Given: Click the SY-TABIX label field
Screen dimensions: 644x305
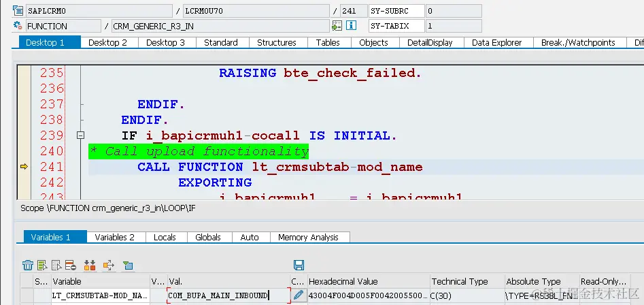Looking at the screenshot, I should pyautogui.click(x=396, y=26).
